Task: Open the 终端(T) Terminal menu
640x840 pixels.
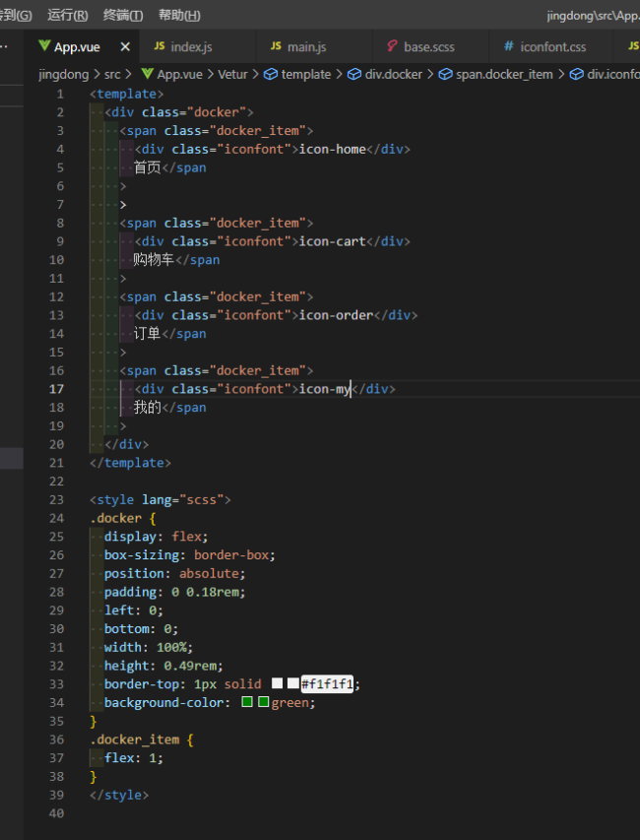Action: pyautogui.click(x=123, y=15)
